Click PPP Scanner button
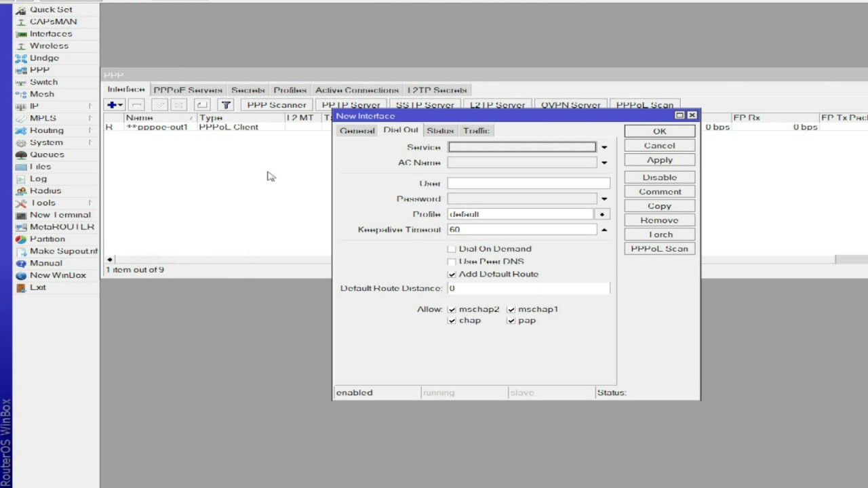 tap(277, 105)
